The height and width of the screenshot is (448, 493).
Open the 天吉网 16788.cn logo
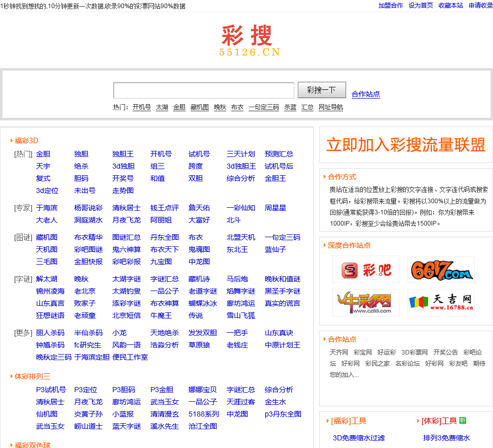coord(441,303)
